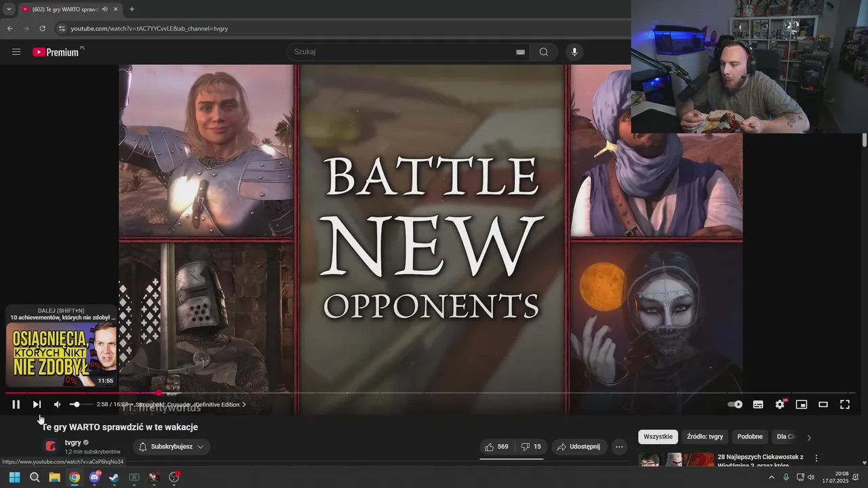Open the tvgry channel avatar
Screen dimensions: 868x488
tap(51, 446)
